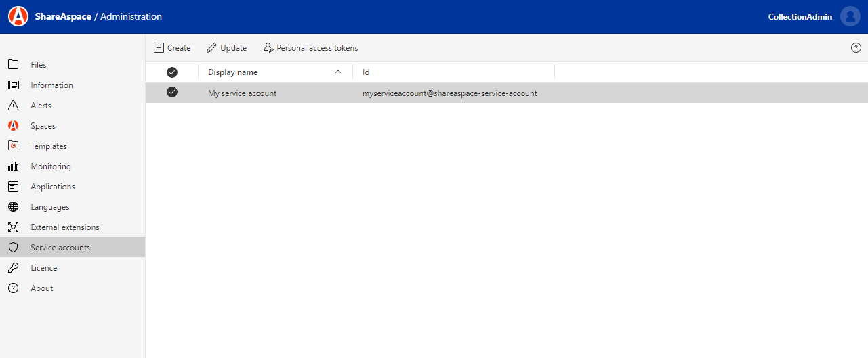The height and width of the screenshot is (358, 868).
Task: Click the Update pencil icon
Action: click(x=212, y=48)
